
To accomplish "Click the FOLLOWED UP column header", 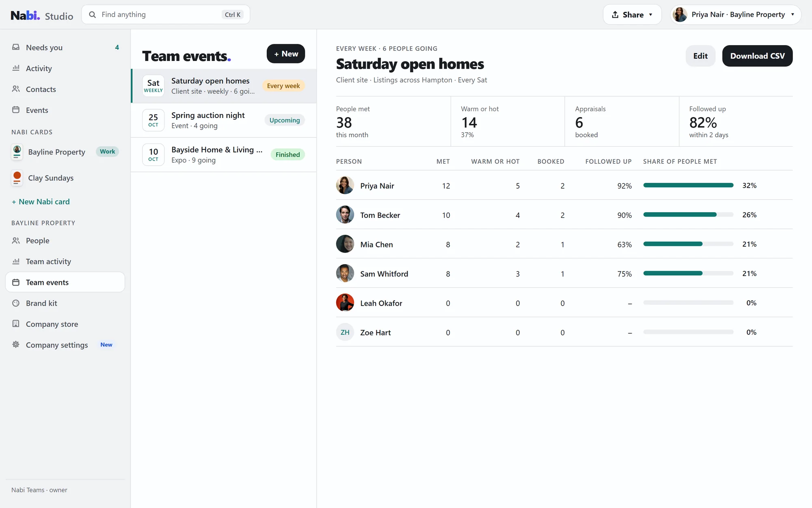I will [608, 161].
